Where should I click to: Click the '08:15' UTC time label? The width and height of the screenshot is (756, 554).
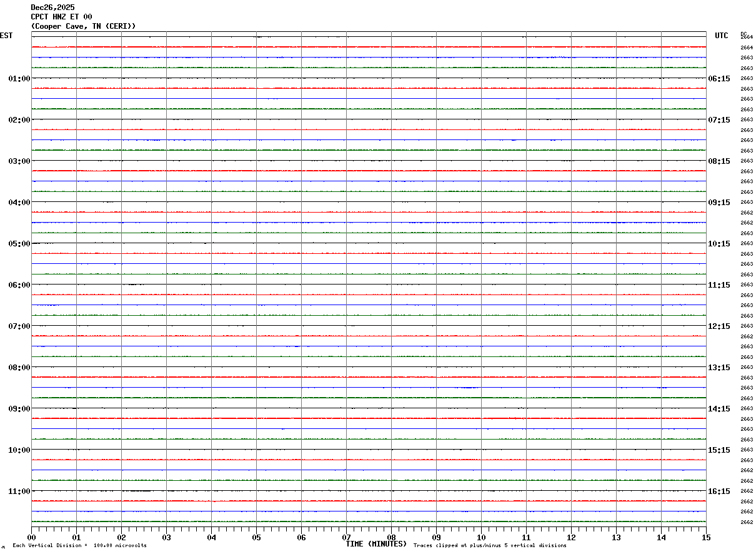719,161
